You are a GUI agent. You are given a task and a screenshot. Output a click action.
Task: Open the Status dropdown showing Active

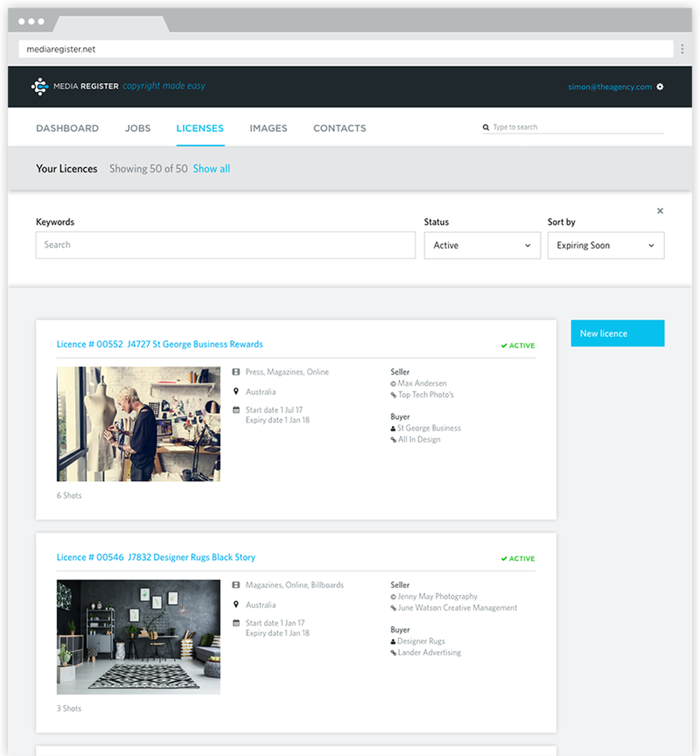481,245
